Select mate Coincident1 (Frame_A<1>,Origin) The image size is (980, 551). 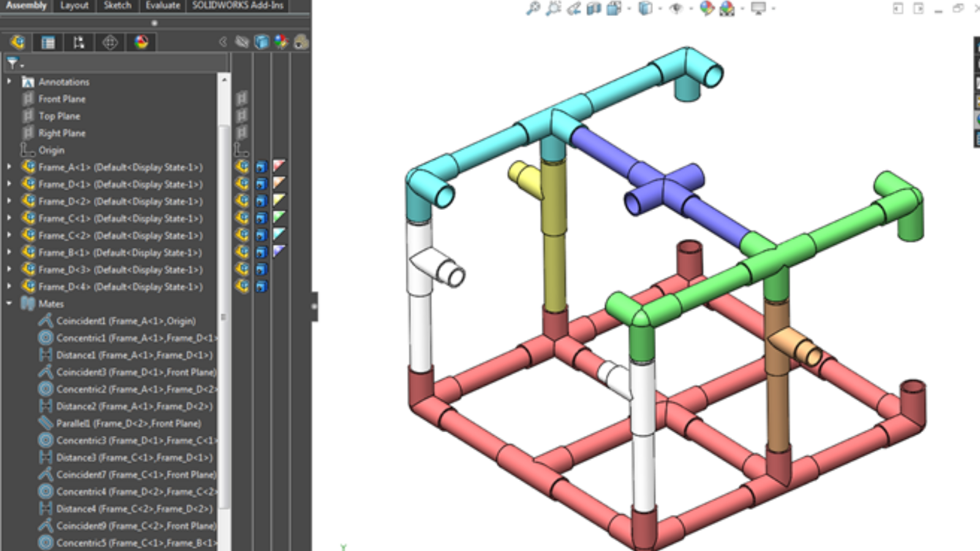[126, 321]
